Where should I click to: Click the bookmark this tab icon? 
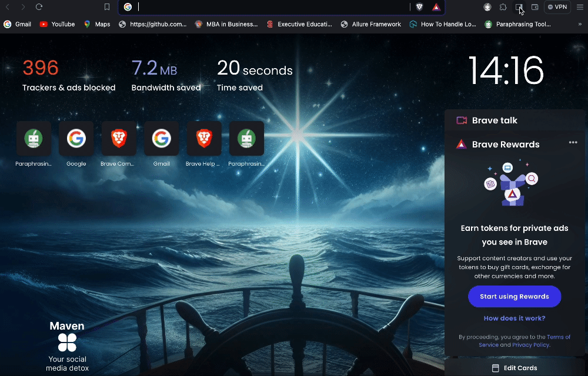point(107,7)
